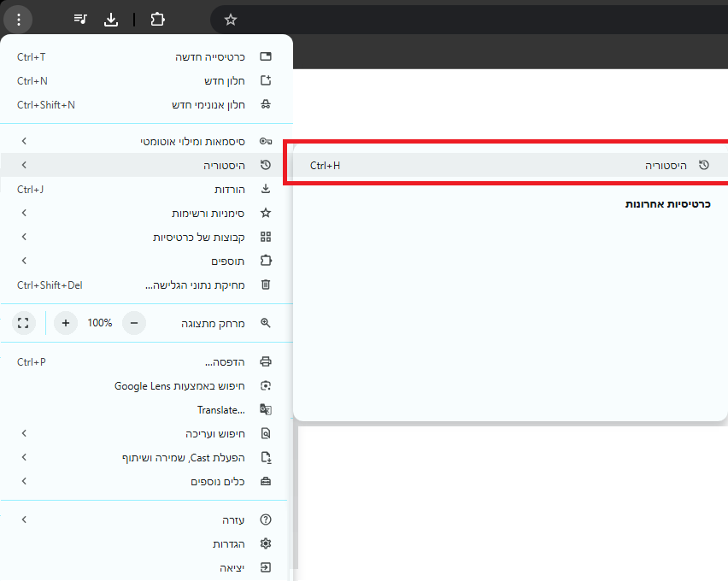The image size is (728, 581).
Task: Click the zoom out minus button
Action: click(133, 323)
